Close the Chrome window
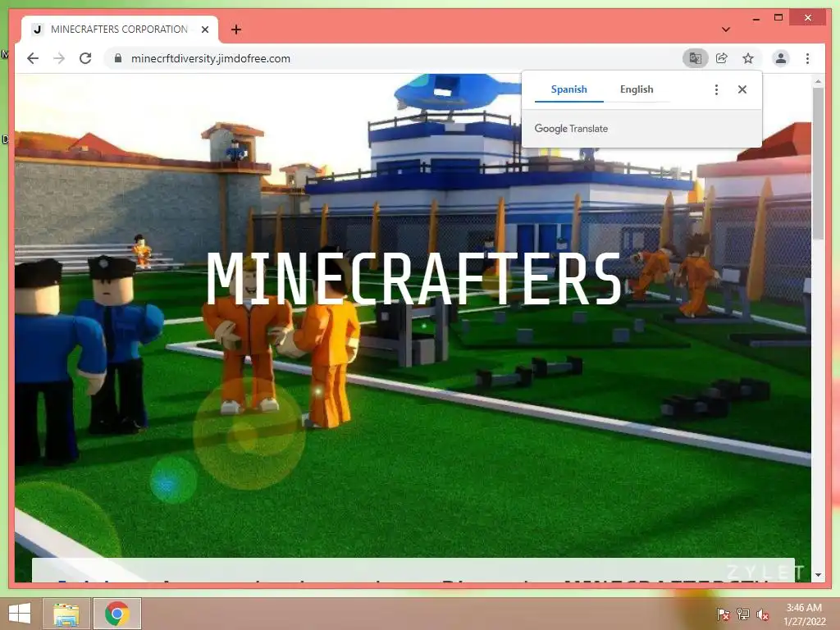Viewport: 840px width, 630px height. 808,18
